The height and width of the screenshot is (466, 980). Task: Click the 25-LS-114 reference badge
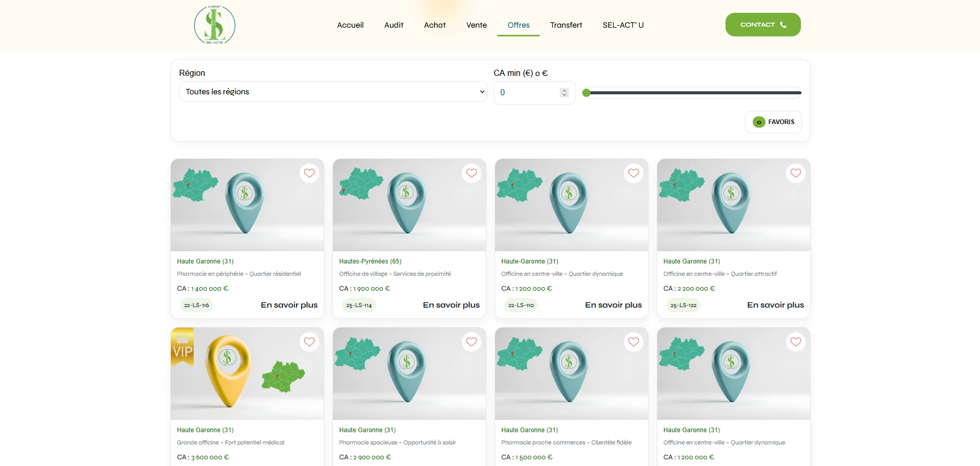tap(359, 305)
